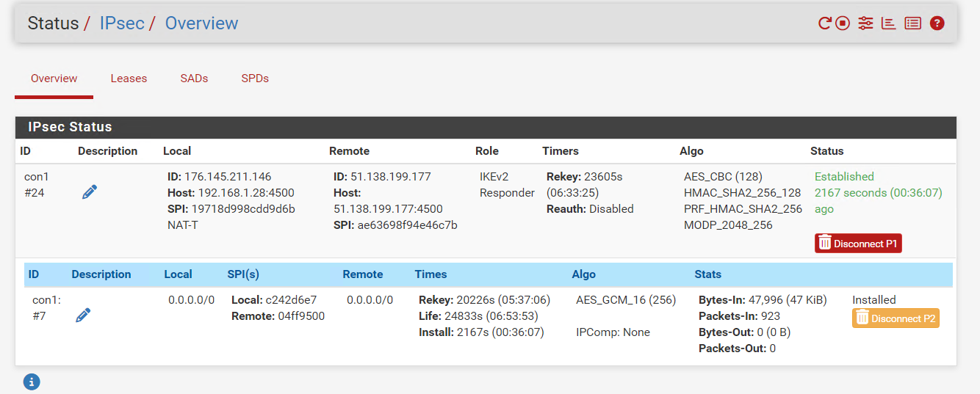The height and width of the screenshot is (394, 980).
Task: Click phase 2 Remote SPI 04ff9500
Action: coord(278,316)
